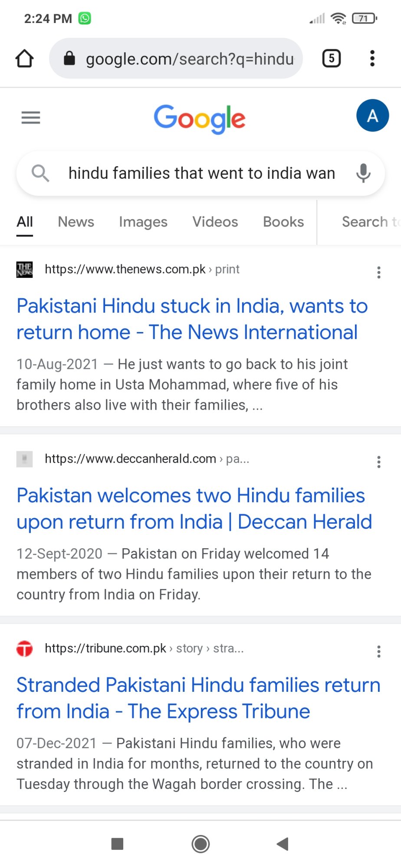The width and height of the screenshot is (401, 868).
Task: Tap the Chrome home icon
Action: point(24,59)
